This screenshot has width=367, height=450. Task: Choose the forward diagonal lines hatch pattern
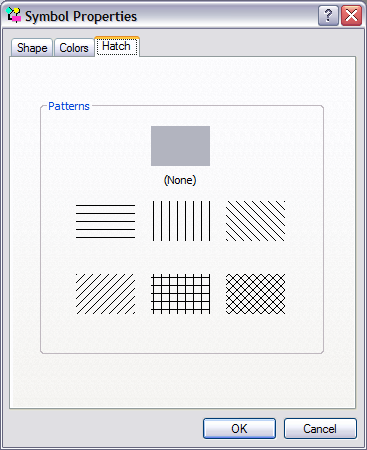tap(105, 294)
